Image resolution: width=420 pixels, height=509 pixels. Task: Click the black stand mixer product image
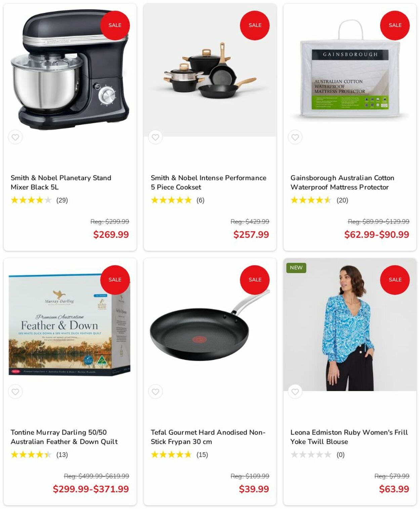coord(70,70)
